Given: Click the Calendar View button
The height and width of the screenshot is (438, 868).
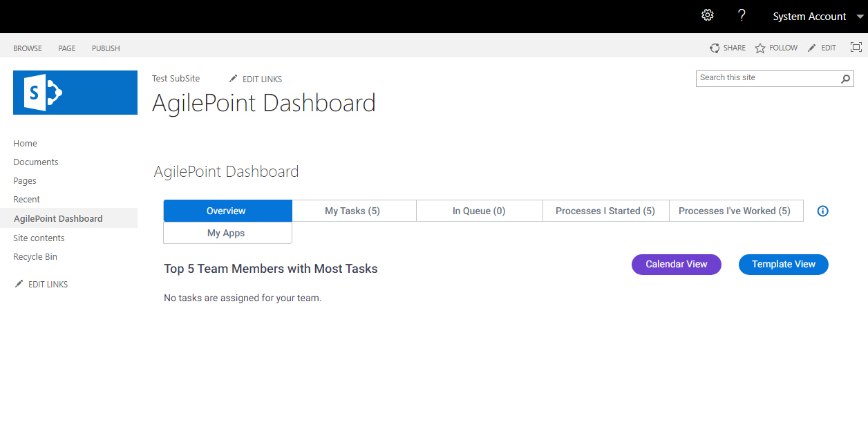Looking at the screenshot, I should (677, 264).
